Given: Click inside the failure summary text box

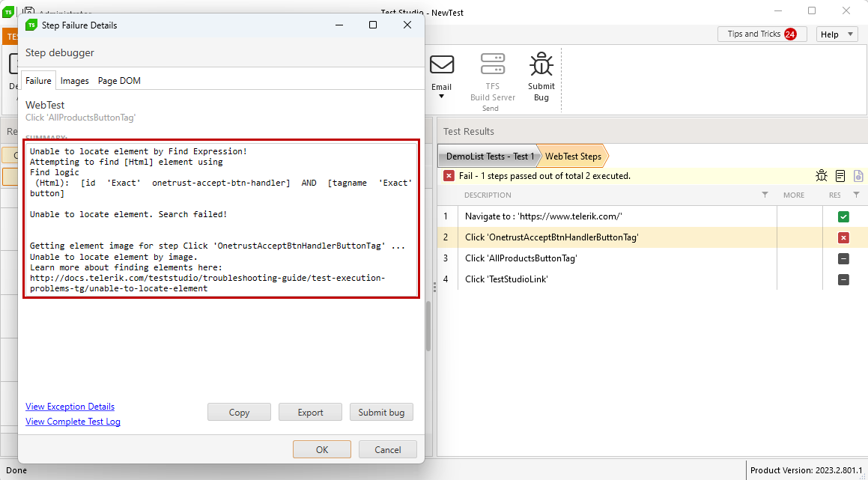Looking at the screenshot, I should (221, 220).
